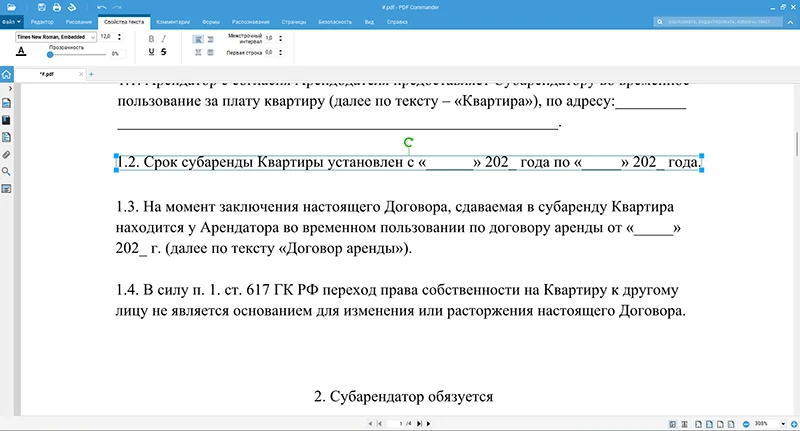This screenshot has width=800, height=431.
Task: Align text to the left
Action: tap(198, 39)
